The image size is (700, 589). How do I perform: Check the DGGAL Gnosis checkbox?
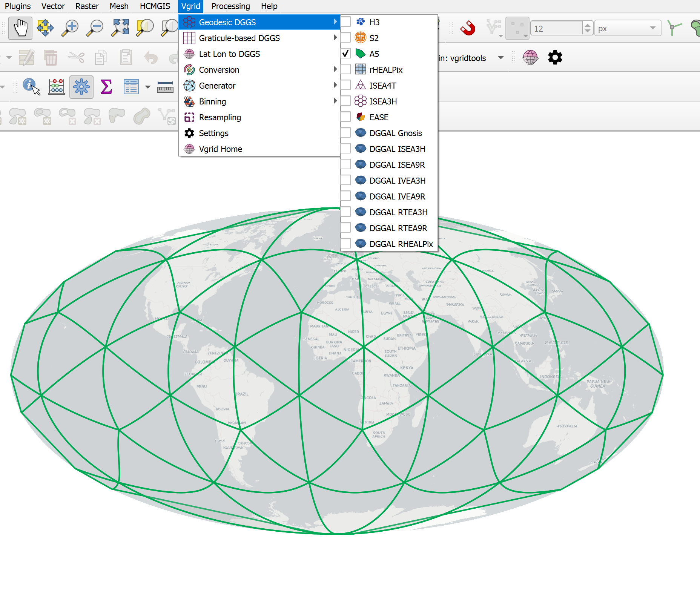345,133
